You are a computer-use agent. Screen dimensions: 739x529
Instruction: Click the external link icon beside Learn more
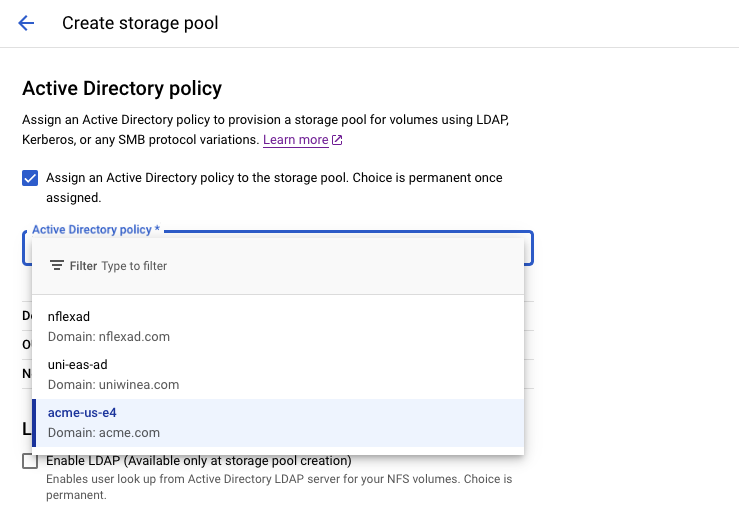(337, 140)
